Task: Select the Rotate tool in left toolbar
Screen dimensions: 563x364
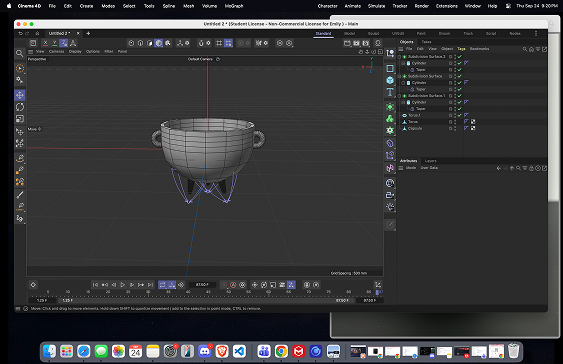Action: tap(20, 107)
